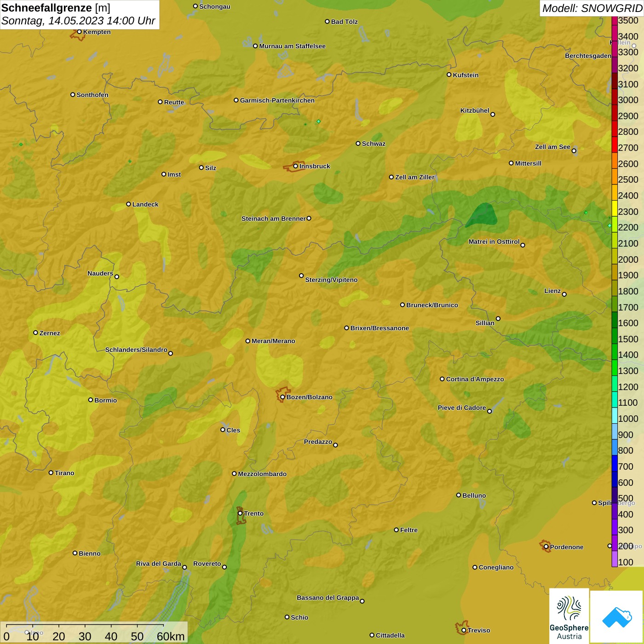The width and height of the screenshot is (644, 644).
Task: Click the '30' mark on scale bar
Action: (85, 636)
